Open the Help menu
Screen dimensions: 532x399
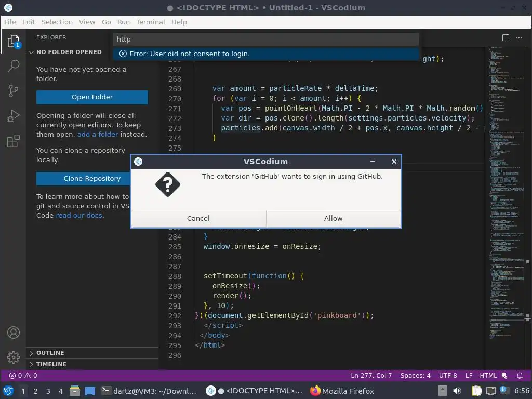pyautogui.click(x=179, y=22)
